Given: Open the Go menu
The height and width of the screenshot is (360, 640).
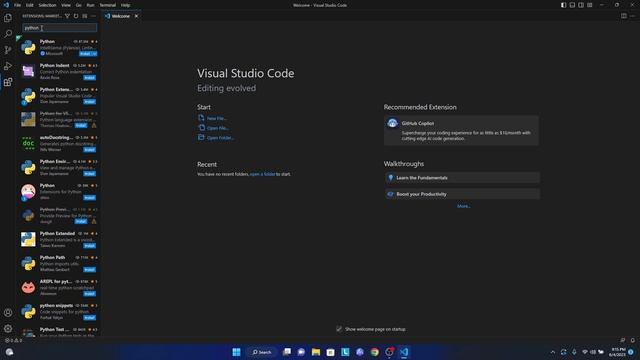Looking at the screenshot, I should (x=78, y=5).
